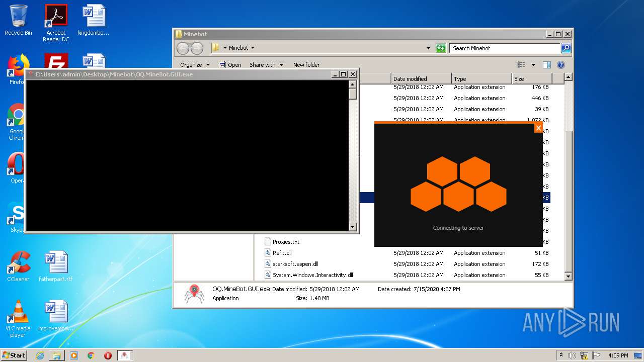Open Chrome from taskbar
The height and width of the screenshot is (362, 644).
[x=91, y=355]
